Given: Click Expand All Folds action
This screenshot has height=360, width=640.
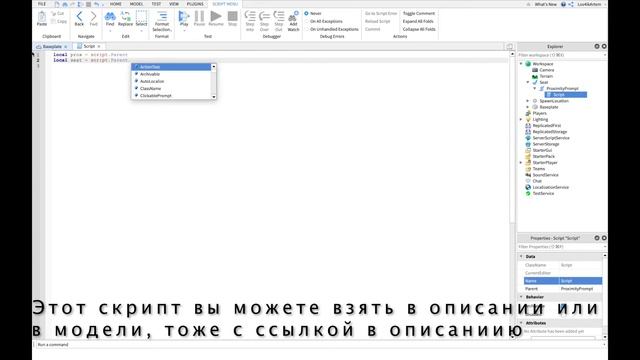Looking at the screenshot, I should 418,21.
